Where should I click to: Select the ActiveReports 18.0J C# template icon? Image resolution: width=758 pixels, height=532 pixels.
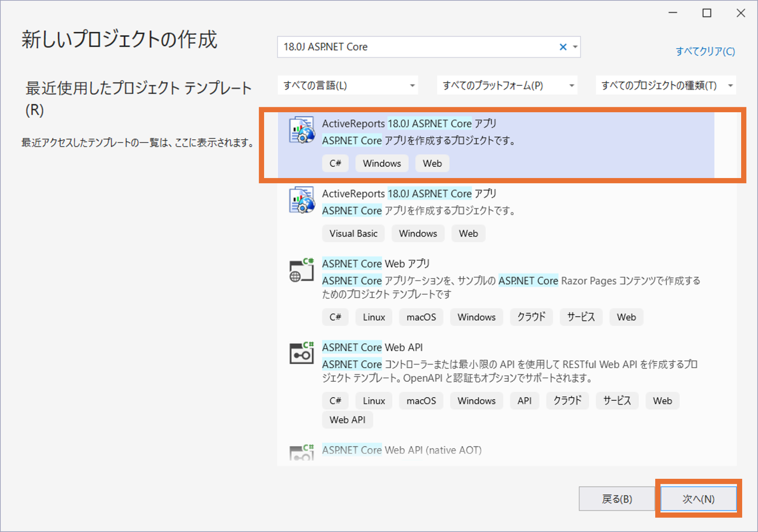300,132
